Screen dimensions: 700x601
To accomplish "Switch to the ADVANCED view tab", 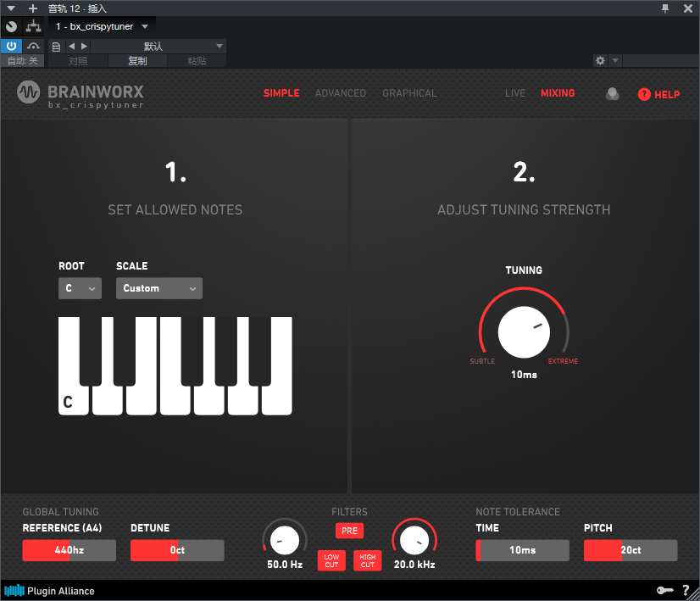I will coord(341,93).
